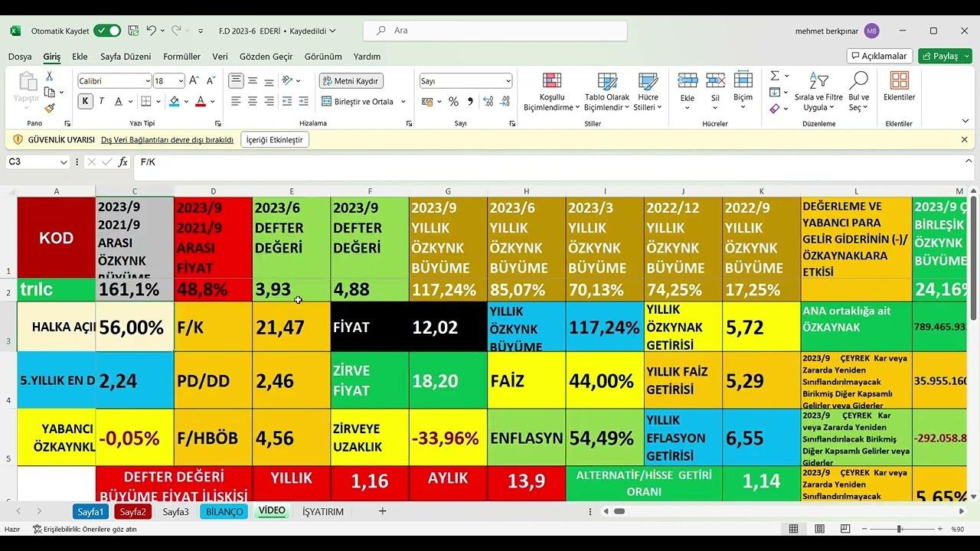Center cell text horizontally

(x=252, y=101)
